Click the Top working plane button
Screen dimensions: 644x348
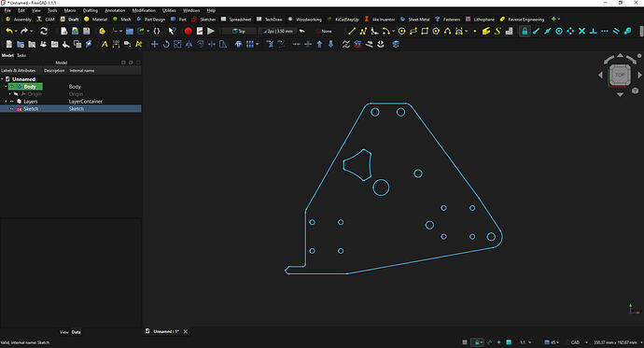point(239,31)
